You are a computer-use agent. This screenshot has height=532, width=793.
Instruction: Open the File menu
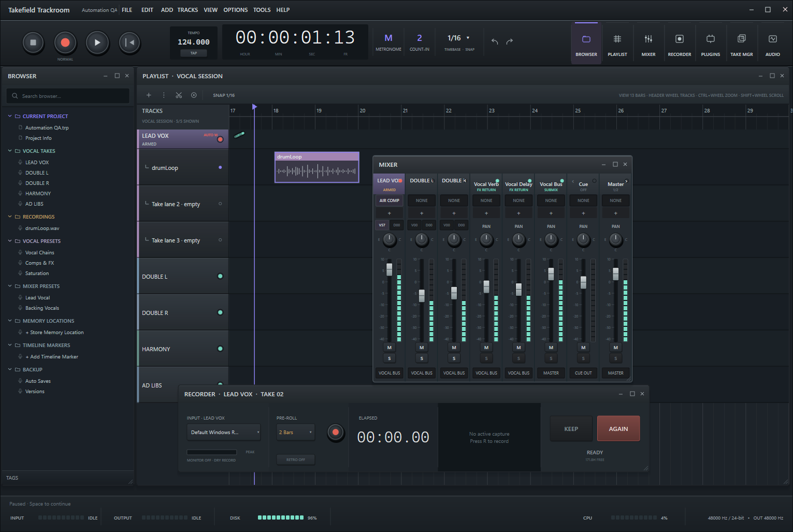tap(127, 10)
